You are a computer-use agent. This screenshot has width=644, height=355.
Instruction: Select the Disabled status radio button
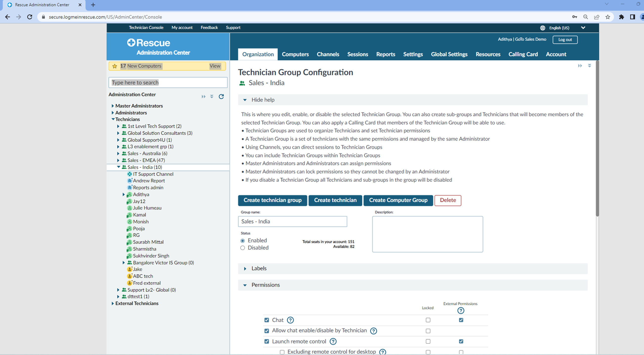243,248
